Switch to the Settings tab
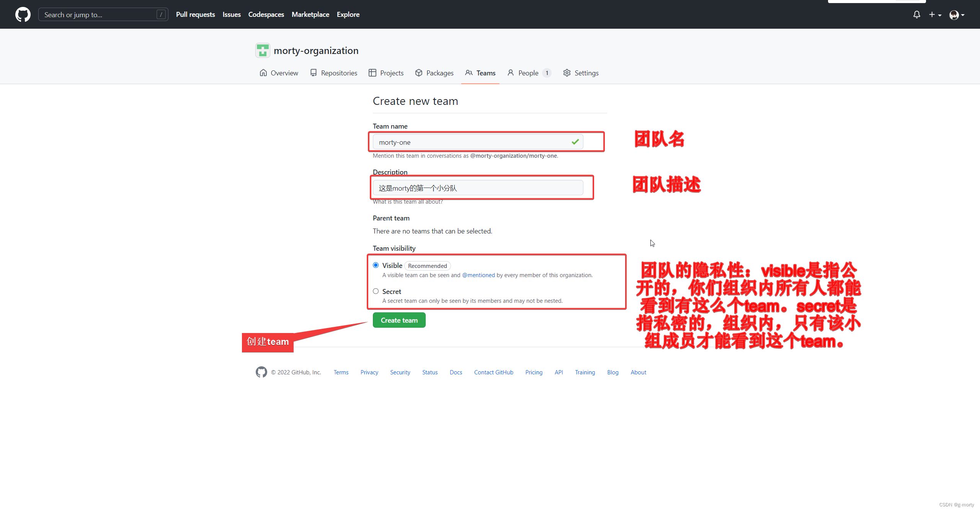 pyautogui.click(x=581, y=73)
